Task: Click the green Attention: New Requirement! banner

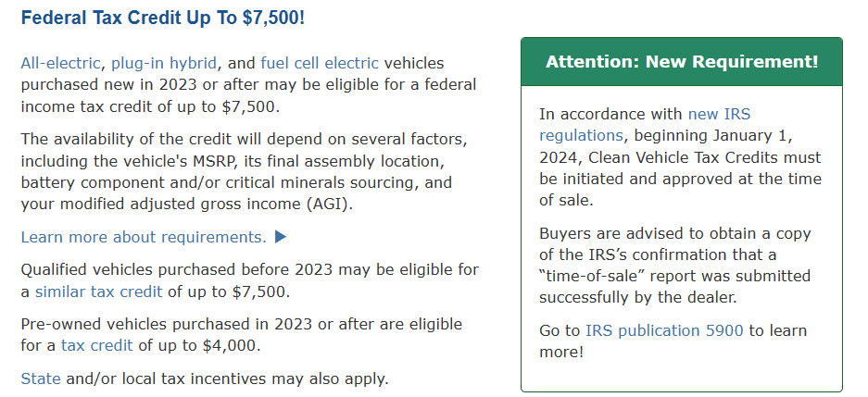Action: tap(682, 61)
